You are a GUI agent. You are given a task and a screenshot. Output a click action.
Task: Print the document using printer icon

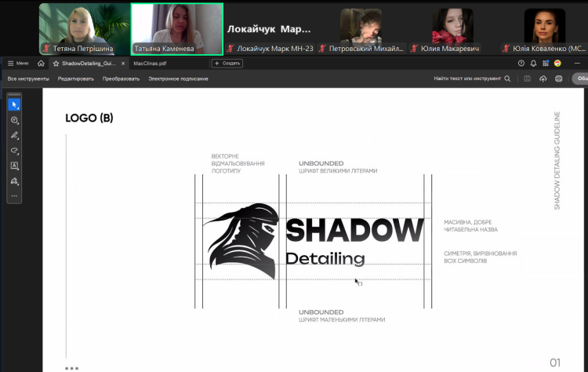[x=559, y=78]
